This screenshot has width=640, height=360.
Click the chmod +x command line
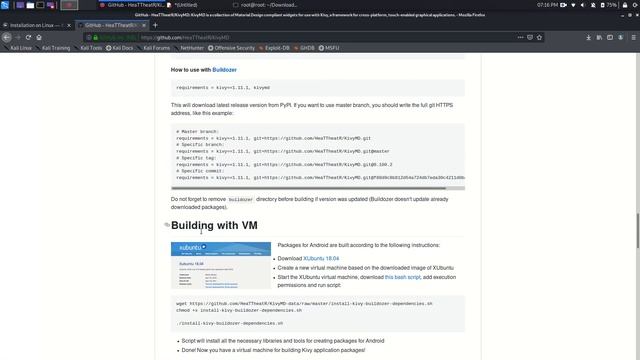(239, 310)
